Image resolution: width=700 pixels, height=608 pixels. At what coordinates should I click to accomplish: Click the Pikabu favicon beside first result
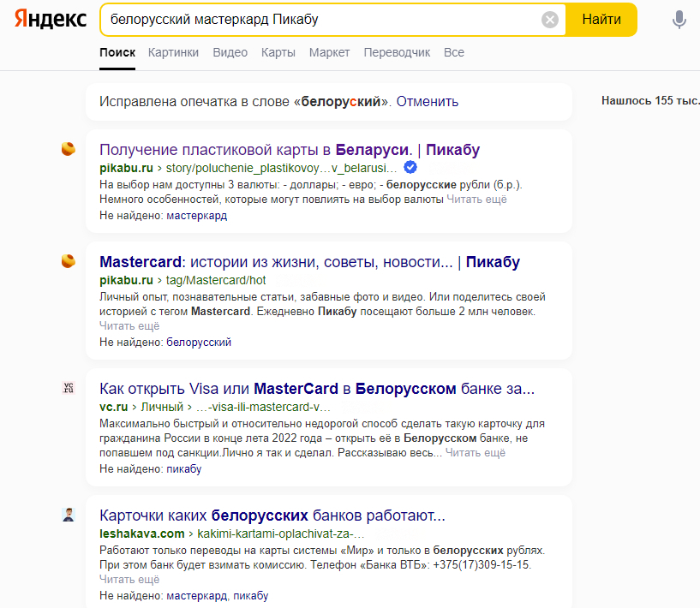coord(69,149)
